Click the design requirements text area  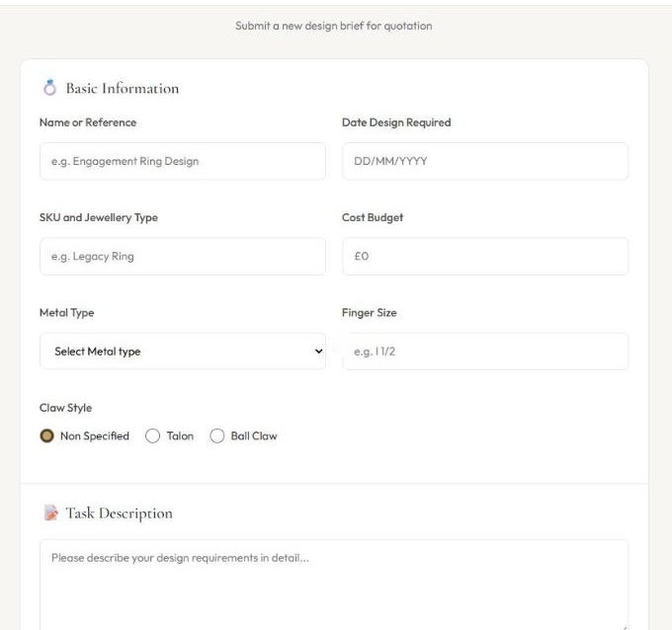tap(334, 585)
